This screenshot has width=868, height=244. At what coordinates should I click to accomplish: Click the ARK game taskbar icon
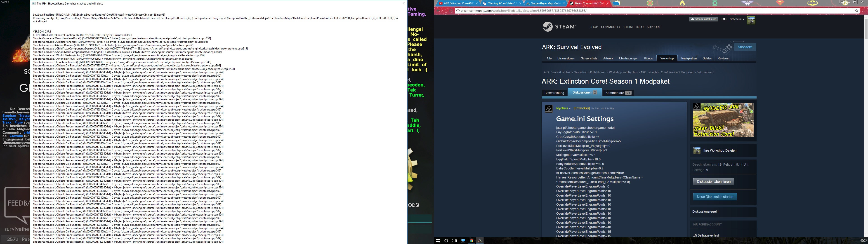[x=480, y=241]
